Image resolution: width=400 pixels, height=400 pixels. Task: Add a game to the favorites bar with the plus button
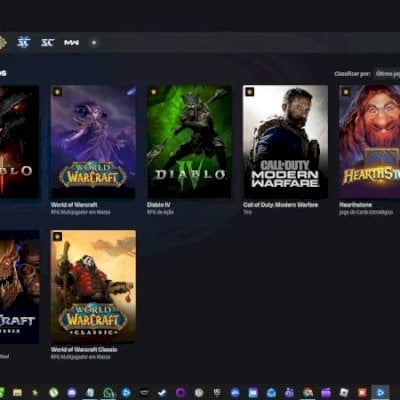(x=94, y=43)
